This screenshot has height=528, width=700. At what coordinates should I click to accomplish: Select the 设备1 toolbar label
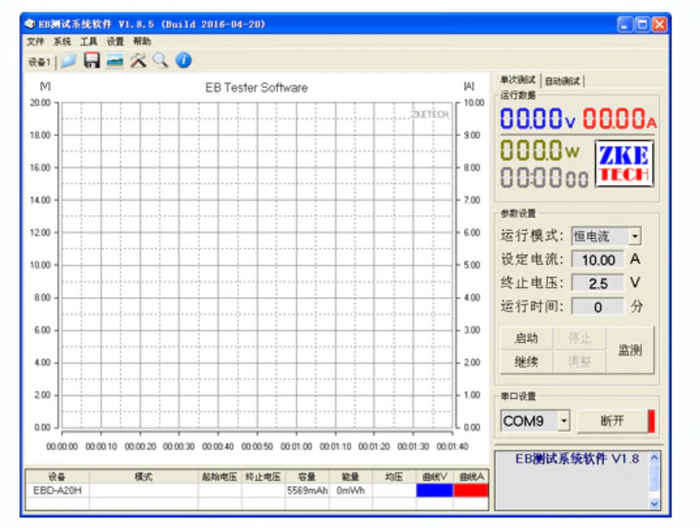point(39,62)
